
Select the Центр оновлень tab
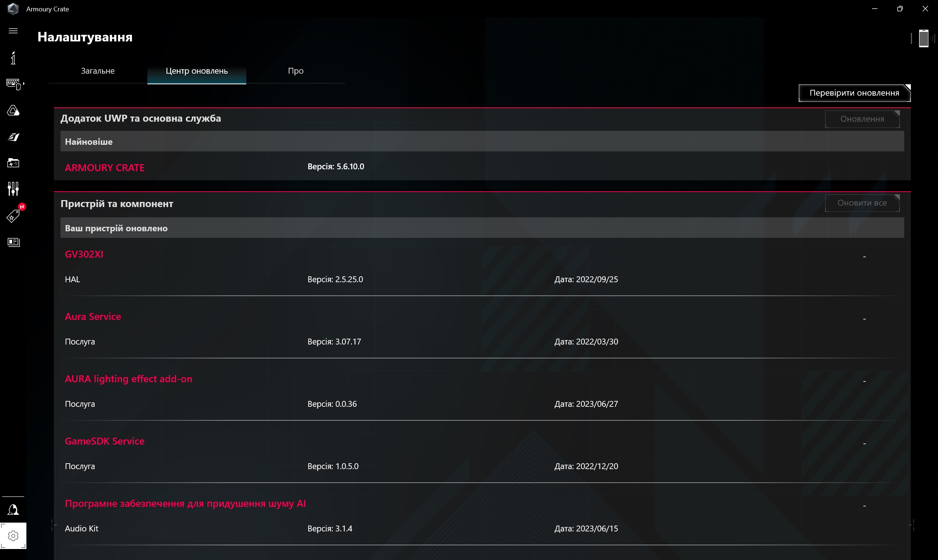196,71
